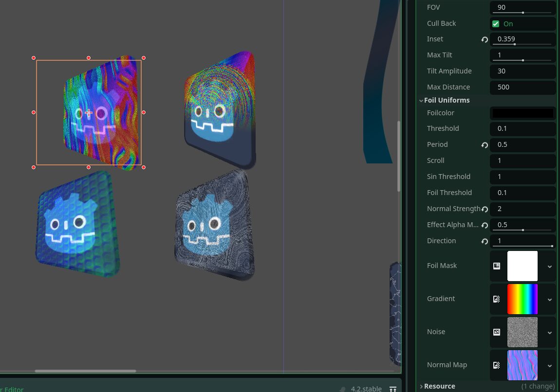This screenshot has height=392, width=560.
Task: Click the "(1 change)" text
Action: tap(538, 386)
